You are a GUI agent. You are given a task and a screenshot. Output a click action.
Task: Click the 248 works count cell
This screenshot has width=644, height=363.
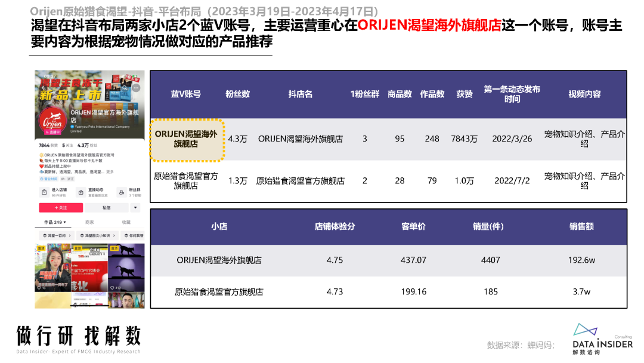point(432,139)
